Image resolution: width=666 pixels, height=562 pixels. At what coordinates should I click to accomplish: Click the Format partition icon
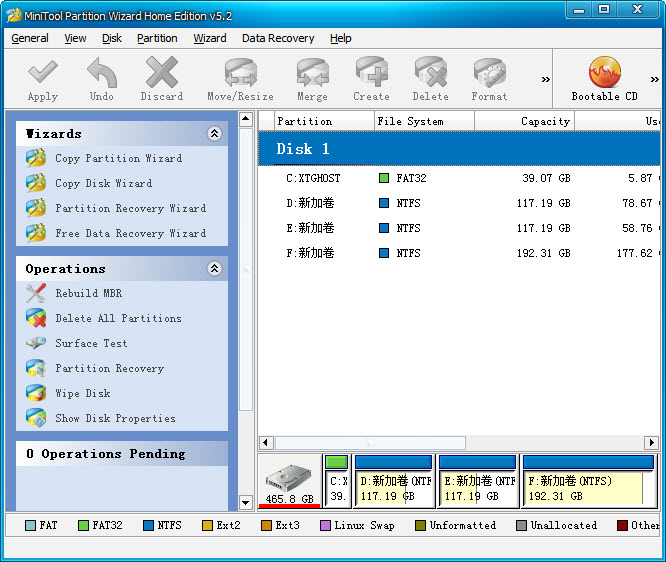pos(489,75)
